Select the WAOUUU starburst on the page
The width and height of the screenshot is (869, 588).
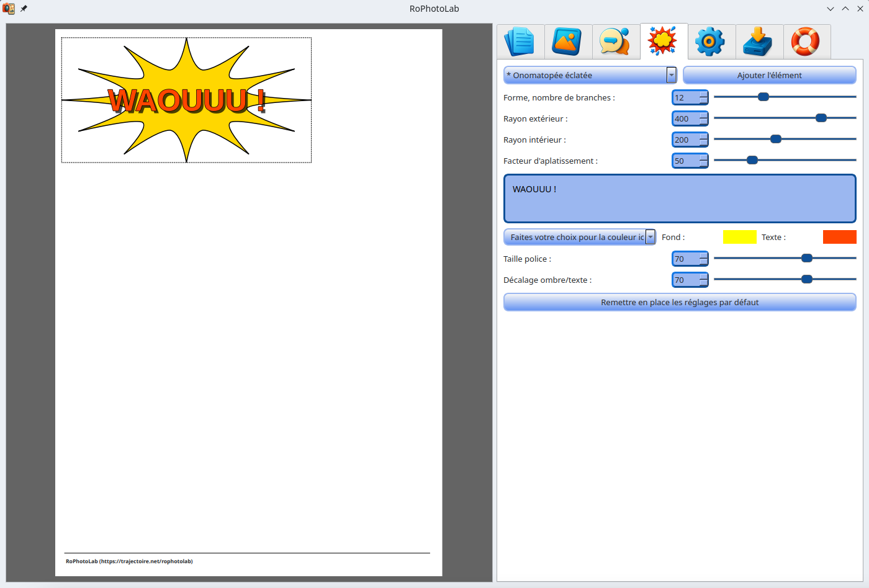[186, 100]
